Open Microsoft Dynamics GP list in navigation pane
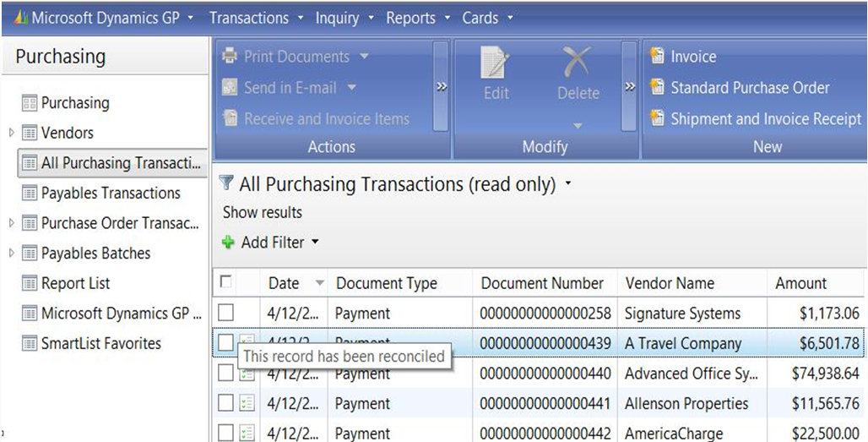The width and height of the screenshot is (868, 442). (x=122, y=314)
